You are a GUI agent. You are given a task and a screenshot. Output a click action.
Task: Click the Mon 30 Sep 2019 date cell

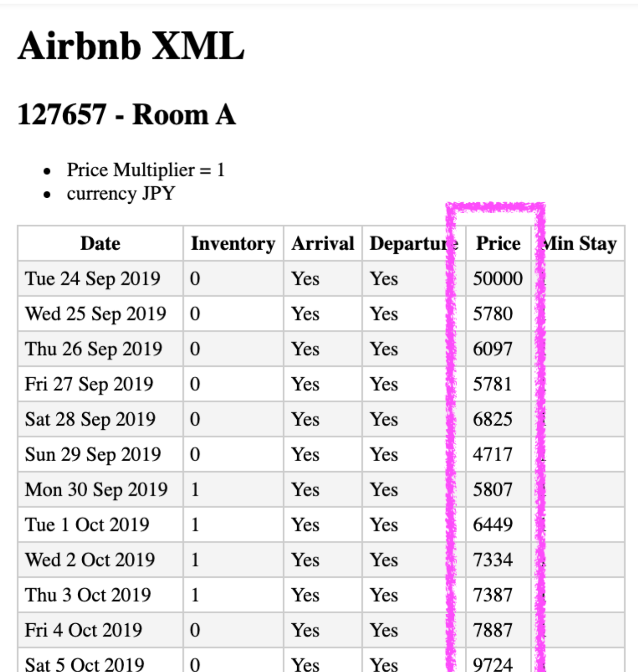[96, 490]
